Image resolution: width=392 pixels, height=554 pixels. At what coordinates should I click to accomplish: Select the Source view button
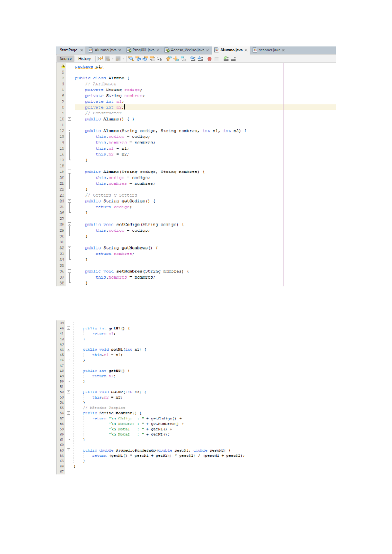point(66,59)
